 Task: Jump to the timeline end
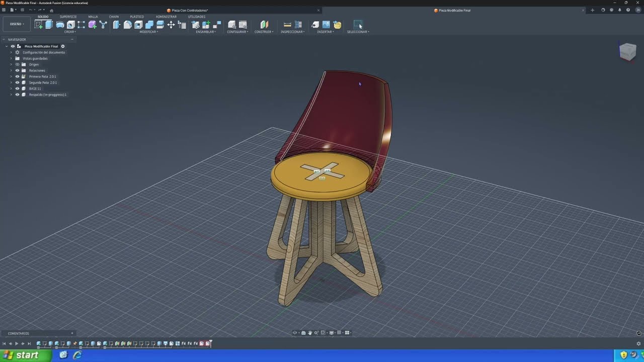(x=29, y=344)
